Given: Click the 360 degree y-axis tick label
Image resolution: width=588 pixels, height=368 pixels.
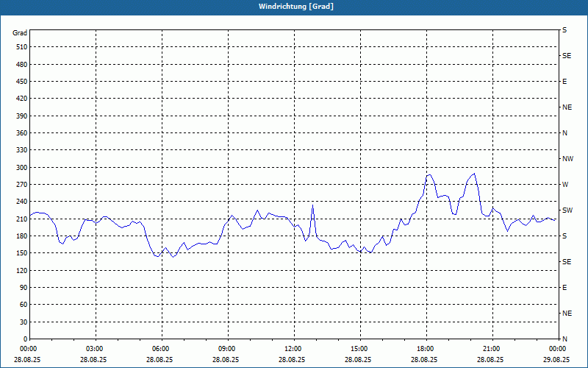Looking at the screenshot, I should pyautogui.click(x=21, y=133).
